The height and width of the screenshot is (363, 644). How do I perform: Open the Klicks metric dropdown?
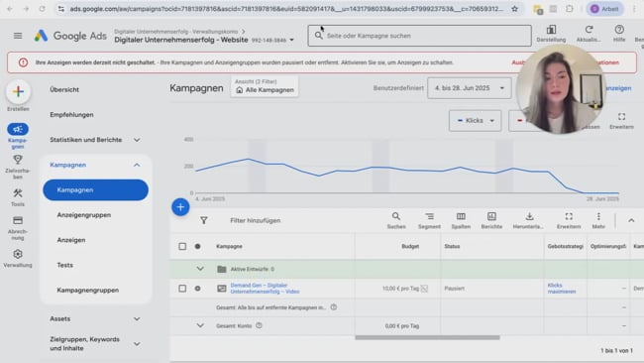pyautogui.click(x=476, y=120)
